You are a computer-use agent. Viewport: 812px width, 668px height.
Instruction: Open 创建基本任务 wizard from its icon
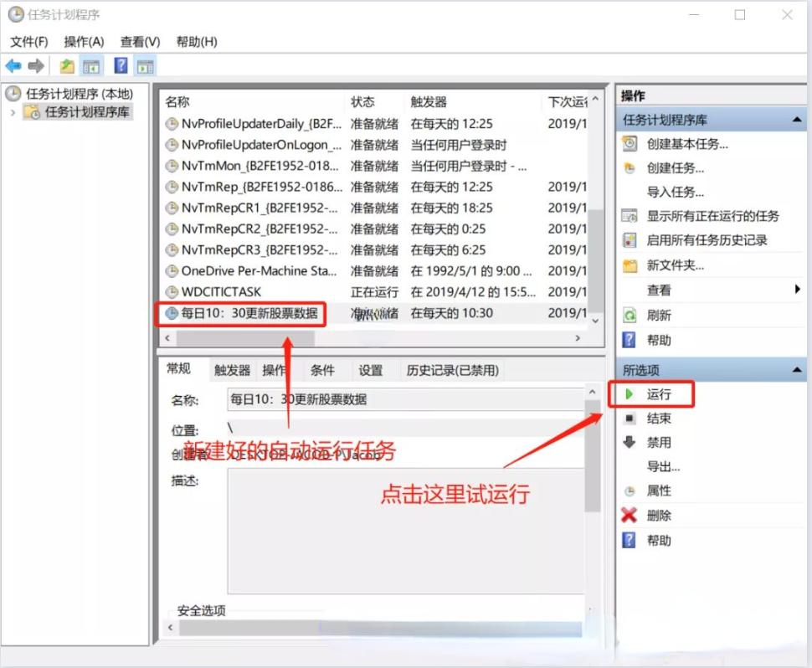pos(630,143)
